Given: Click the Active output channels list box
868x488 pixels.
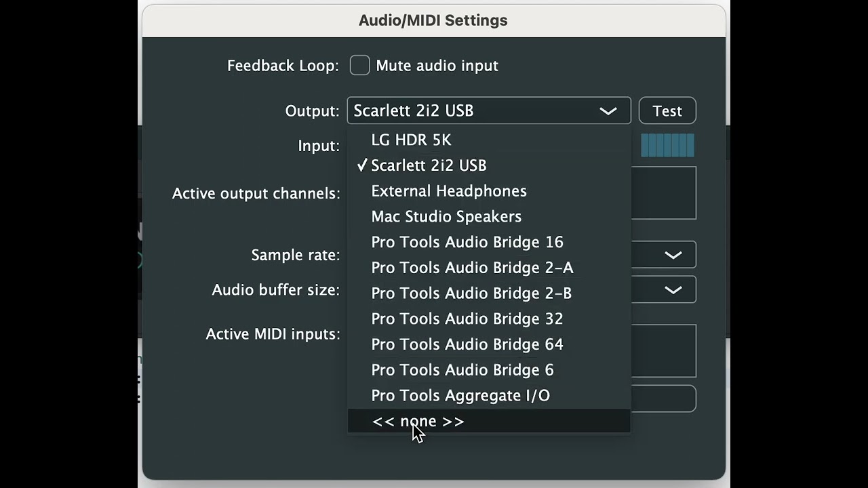Looking at the screenshot, I should tap(663, 193).
